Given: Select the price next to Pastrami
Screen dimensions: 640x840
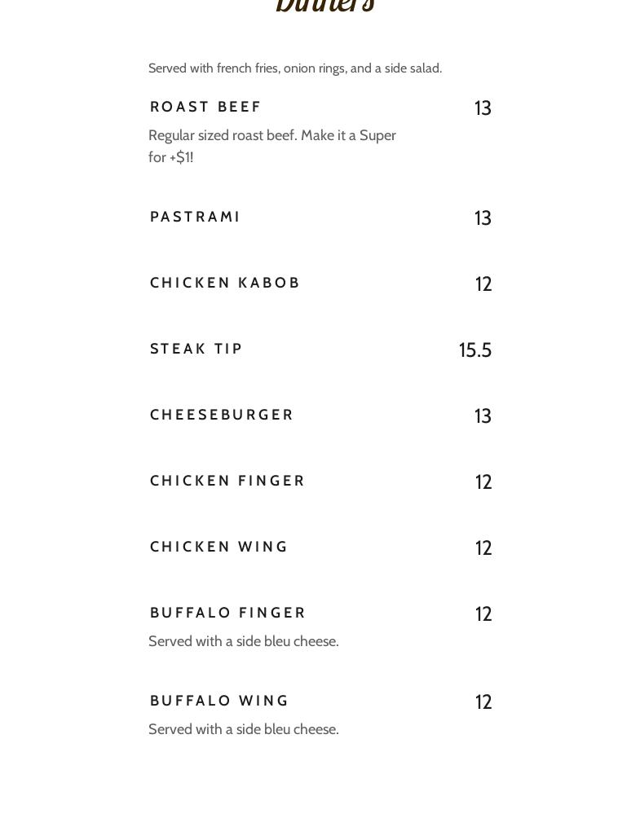Looking at the screenshot, I should (483, 218).
